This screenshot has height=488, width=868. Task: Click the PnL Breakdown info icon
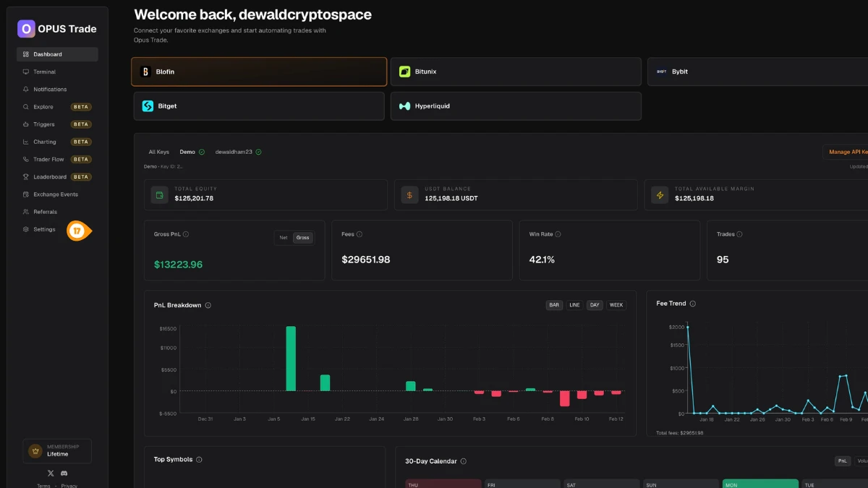(208, 305)
